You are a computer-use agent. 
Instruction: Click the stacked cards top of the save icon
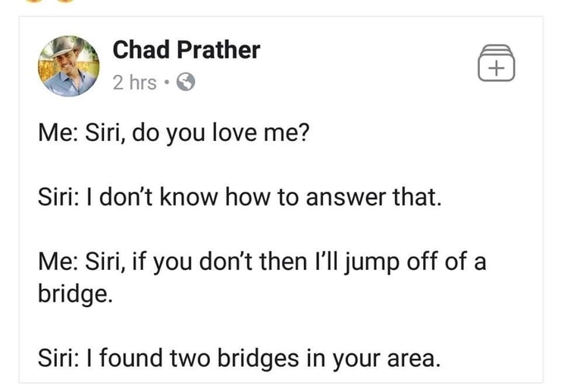[497, 49]
